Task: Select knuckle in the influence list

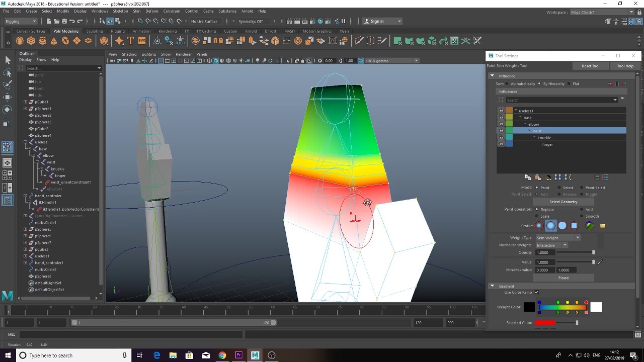Action: coord(544,138)
